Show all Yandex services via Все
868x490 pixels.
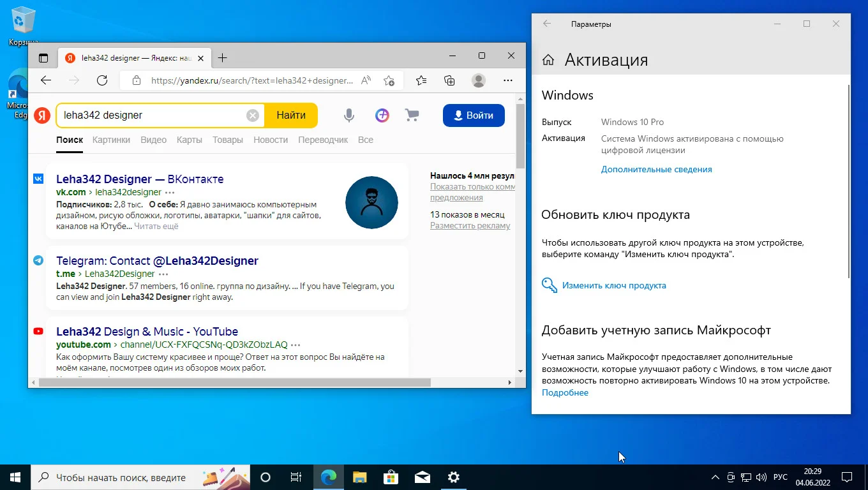[366, 140]
